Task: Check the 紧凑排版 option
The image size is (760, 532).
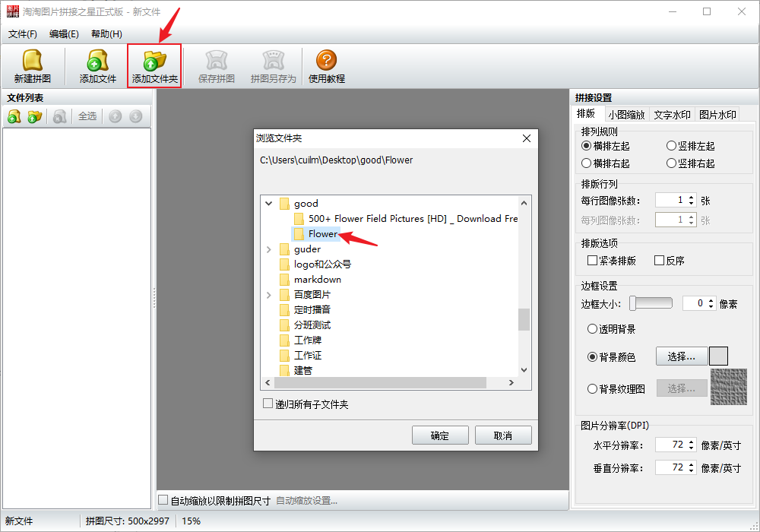Action: click(x=592, y=261)
